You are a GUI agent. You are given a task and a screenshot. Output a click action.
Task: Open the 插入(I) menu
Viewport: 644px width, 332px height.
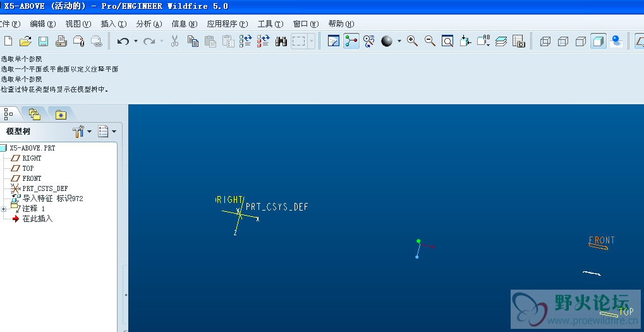[114, 24]
